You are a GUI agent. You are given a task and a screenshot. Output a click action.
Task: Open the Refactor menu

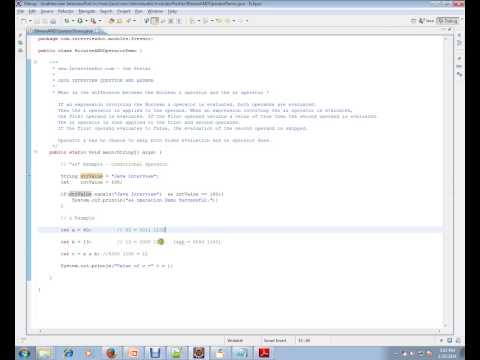coord(66,11)
